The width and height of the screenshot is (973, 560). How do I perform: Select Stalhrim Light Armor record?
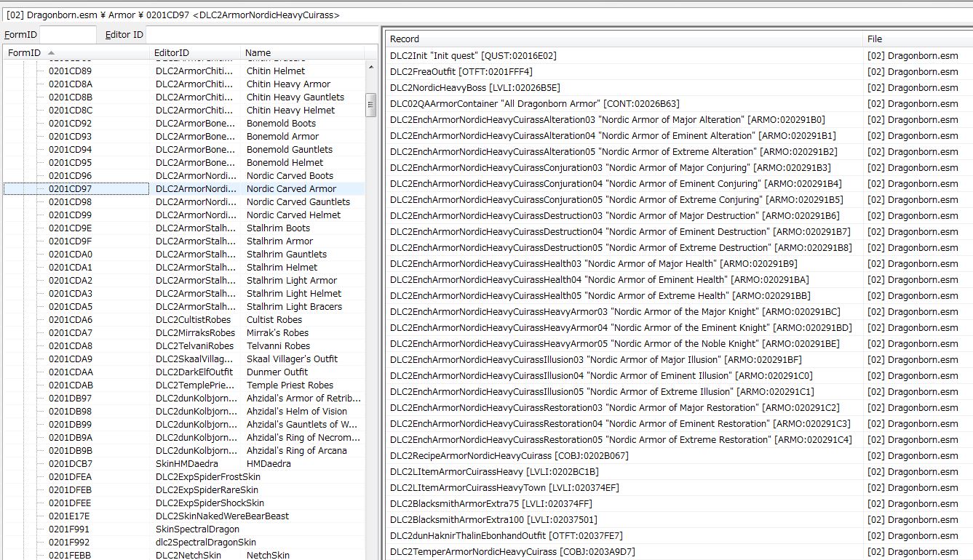[x=184, y=281]
